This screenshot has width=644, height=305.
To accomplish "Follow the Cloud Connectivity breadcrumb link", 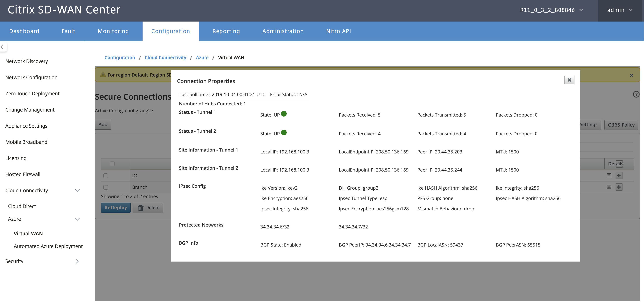I will 165,57.
